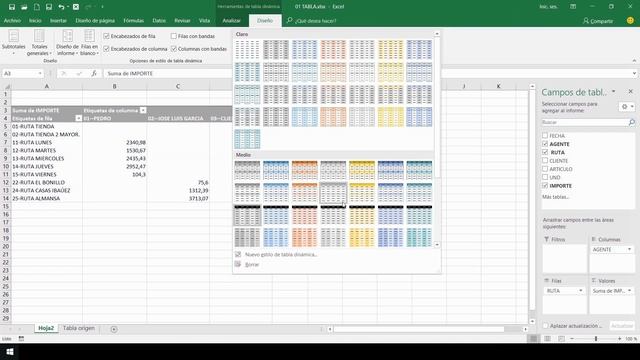Switch to the Insertar ribbon tab
640x360 pixels.
(58, 20)
